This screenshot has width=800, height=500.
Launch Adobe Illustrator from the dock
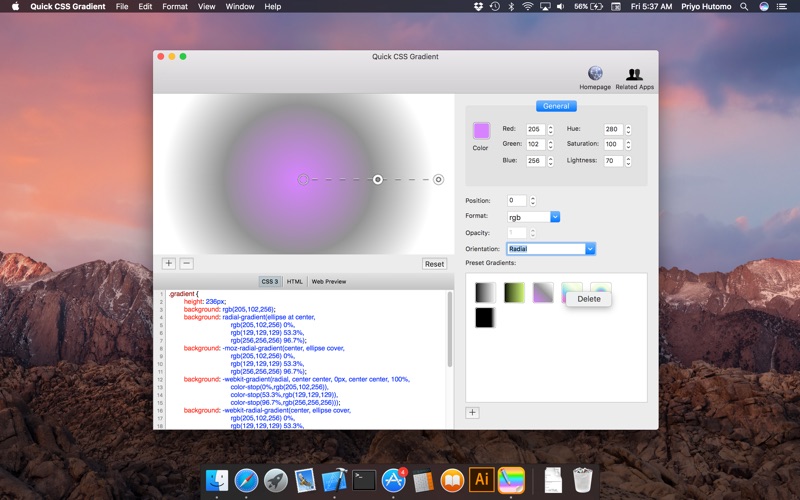tap(481, 480)
